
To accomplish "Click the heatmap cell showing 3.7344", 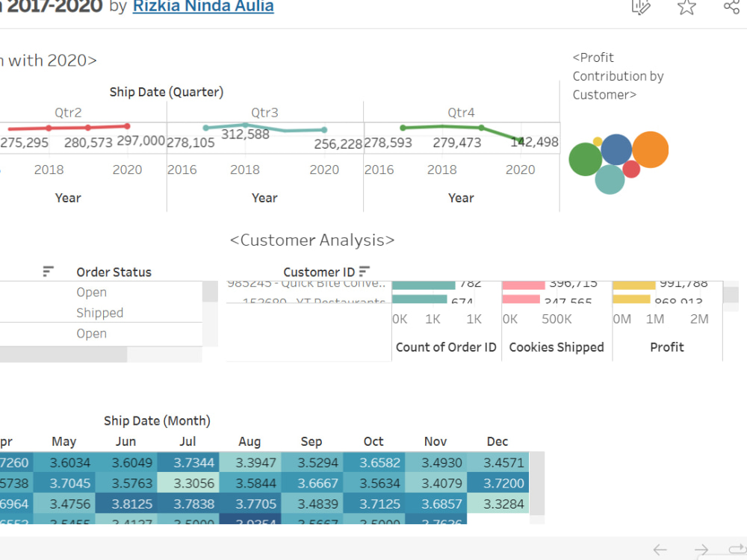I will [188, 462].
